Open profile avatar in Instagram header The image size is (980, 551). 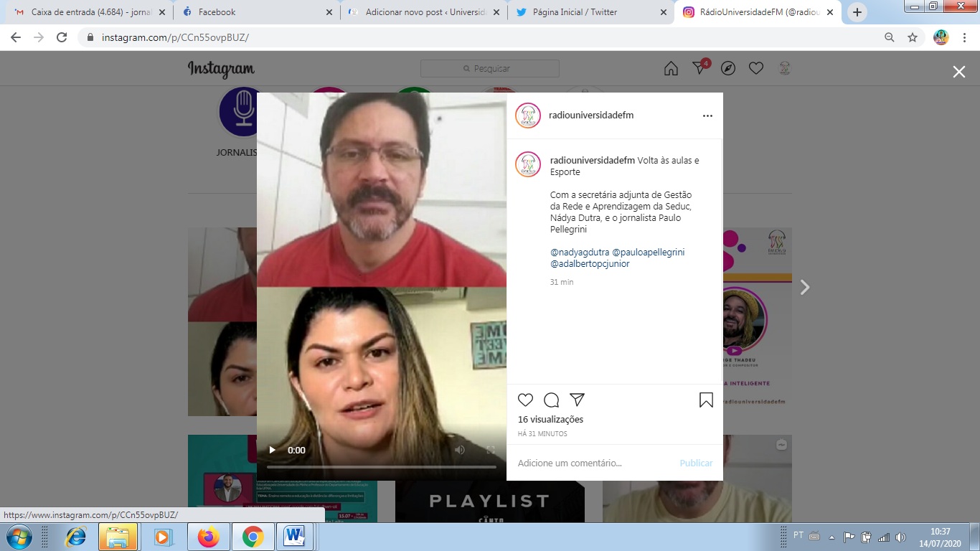pyautogui.click(x=785, y=68)
